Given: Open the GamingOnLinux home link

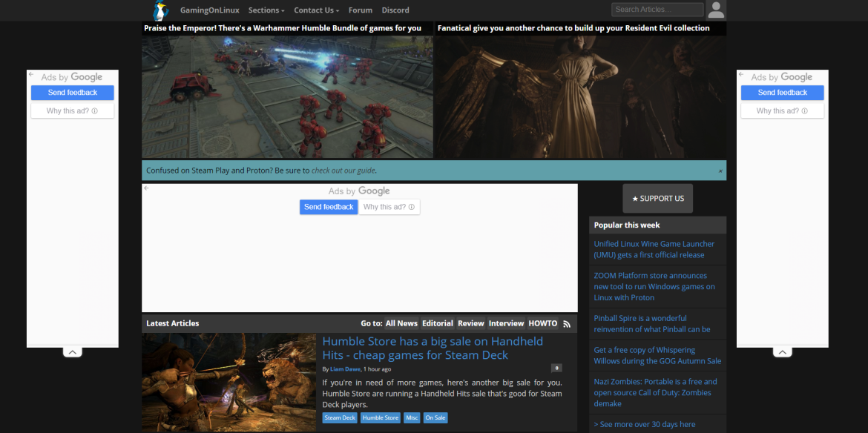Looking at the screenshot, I should [x=209, y=10].
